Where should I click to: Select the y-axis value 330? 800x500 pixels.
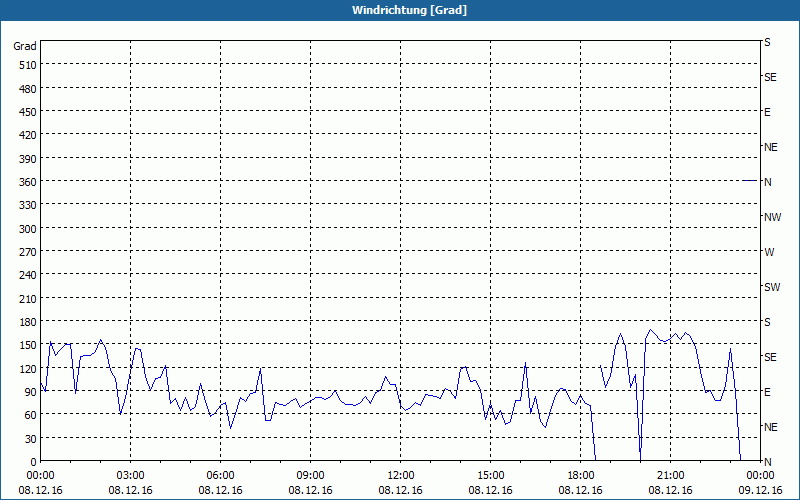pyautogui.click(x=28, y=205)
